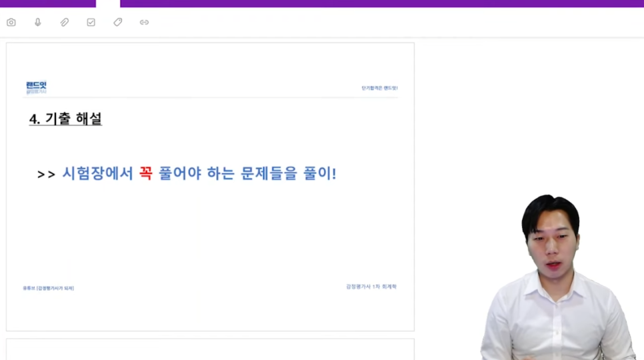Click the presenter webcam video overlay
The image size is (644, 360).
pos(559,277)
